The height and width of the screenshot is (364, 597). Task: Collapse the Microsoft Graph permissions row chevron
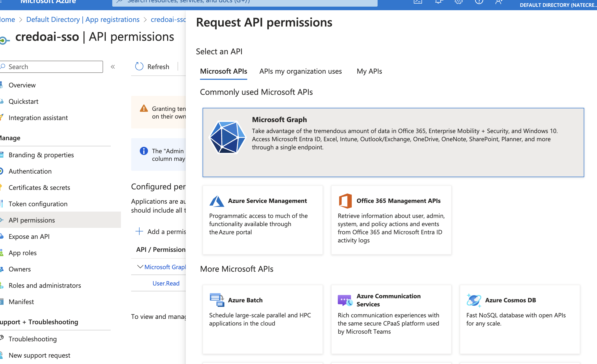tap(140, 267)
